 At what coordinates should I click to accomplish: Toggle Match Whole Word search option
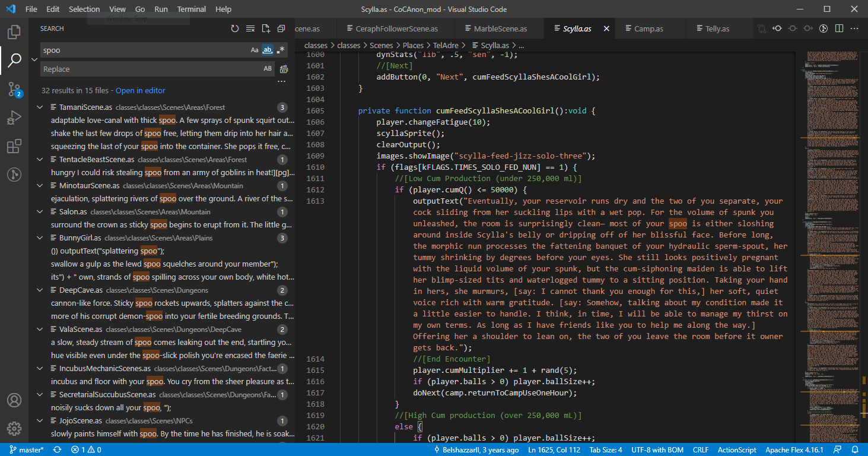[268, 50]
